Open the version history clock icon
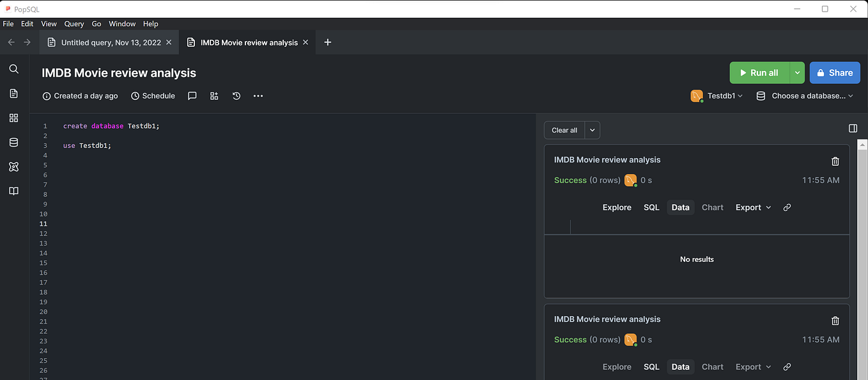868x380 pixels. point(236,96)
